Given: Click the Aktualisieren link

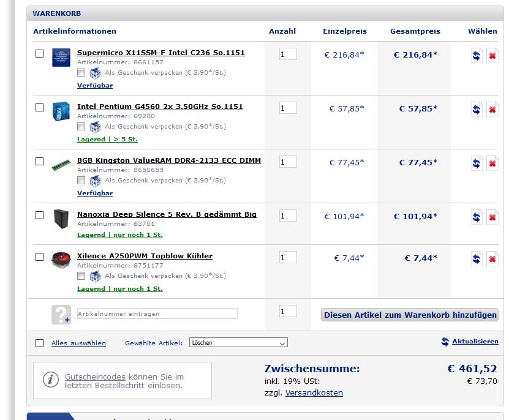Looking at the screenshot, I should (475, 342).
